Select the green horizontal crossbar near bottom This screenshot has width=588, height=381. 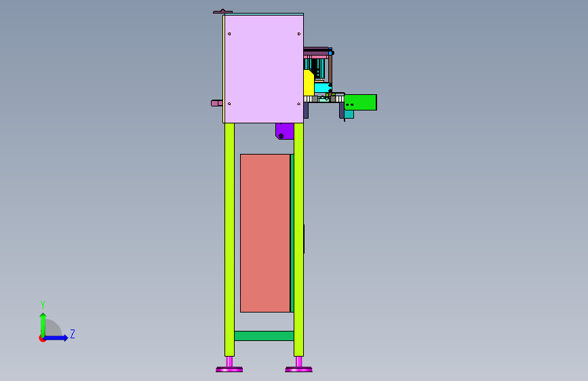[x=264, y=336]
